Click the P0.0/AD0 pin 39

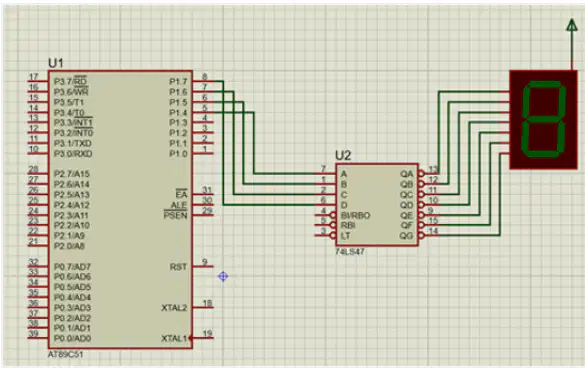(x=38, y=337)
